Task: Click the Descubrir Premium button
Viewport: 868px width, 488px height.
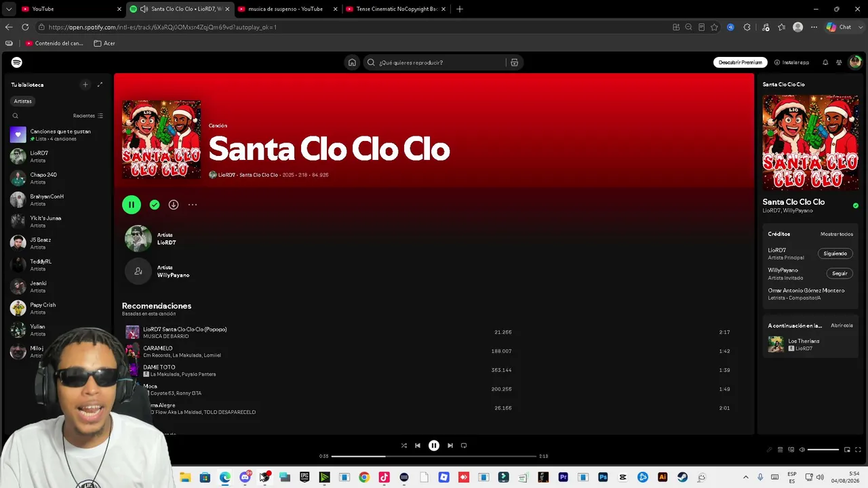Action: 741,62
